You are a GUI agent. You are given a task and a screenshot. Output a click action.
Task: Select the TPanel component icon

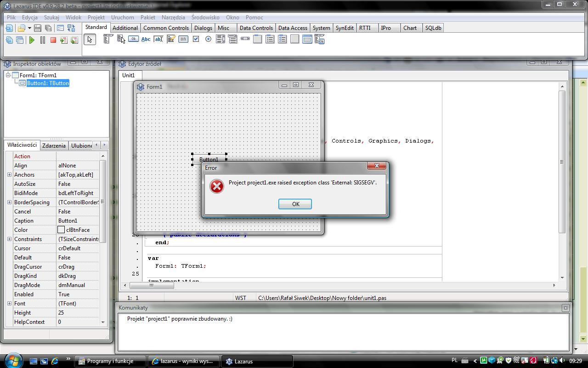(x=295, y=39)
